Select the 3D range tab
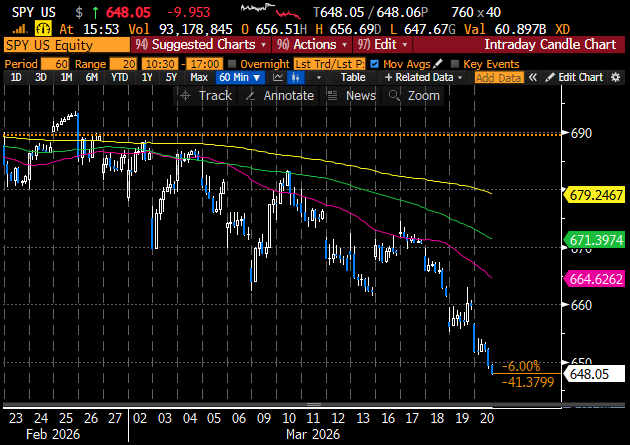The image size is (630, 445). coord(41,78)
